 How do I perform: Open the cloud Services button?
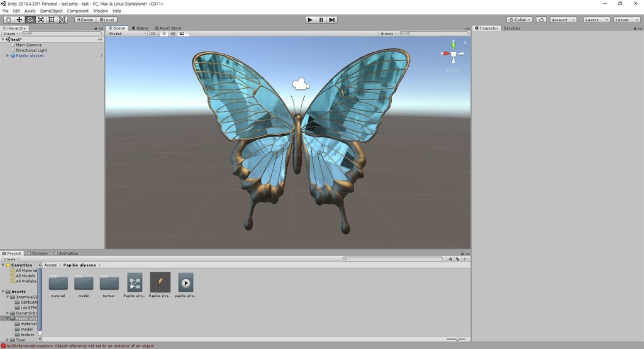coord(541,19)
